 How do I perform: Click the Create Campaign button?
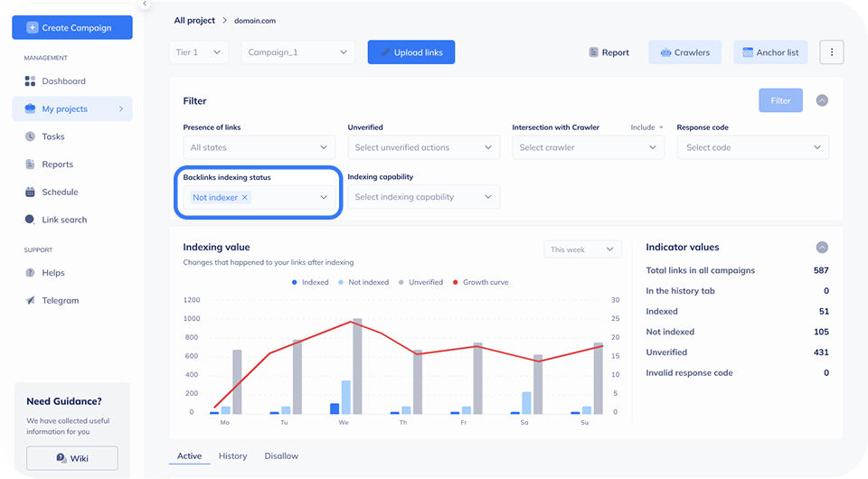(x=72, y=28)
